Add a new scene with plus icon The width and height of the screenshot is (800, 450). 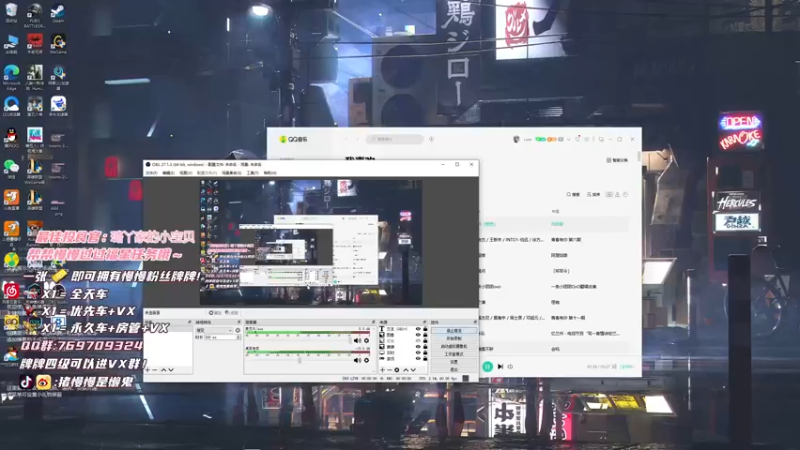(x=147, y=370)
